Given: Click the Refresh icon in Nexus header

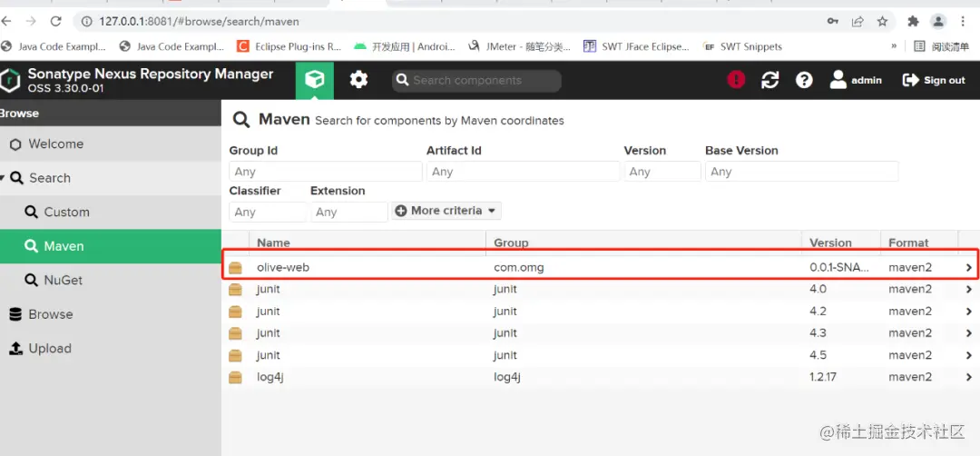Looking at the screenshot, I should (770, 80).
